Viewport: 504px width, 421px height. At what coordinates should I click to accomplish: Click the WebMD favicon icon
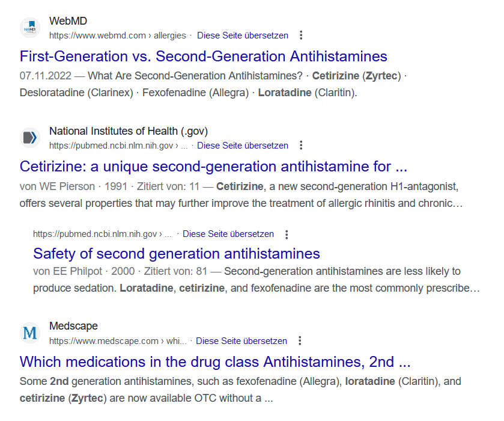30,28
